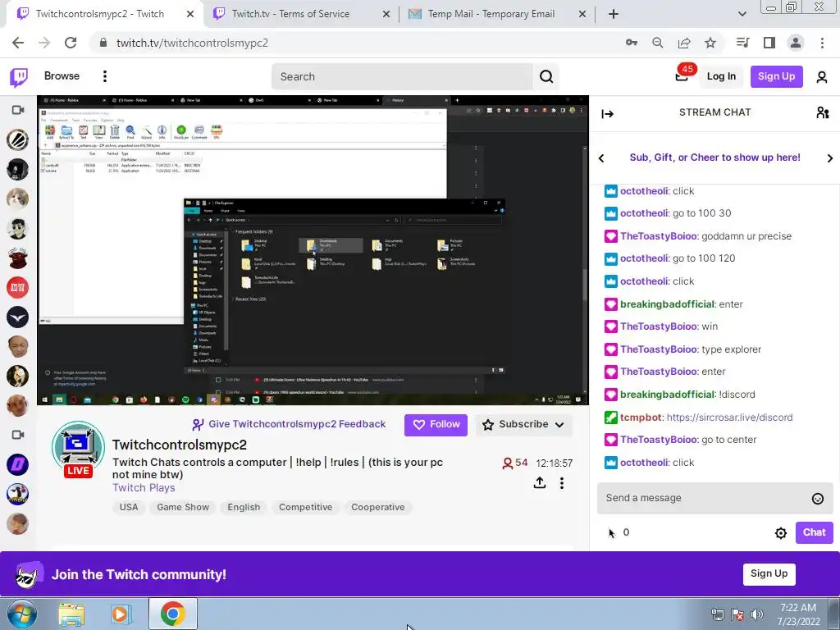Open Windows Explorer from the taskbar

[x=71, y=614]
